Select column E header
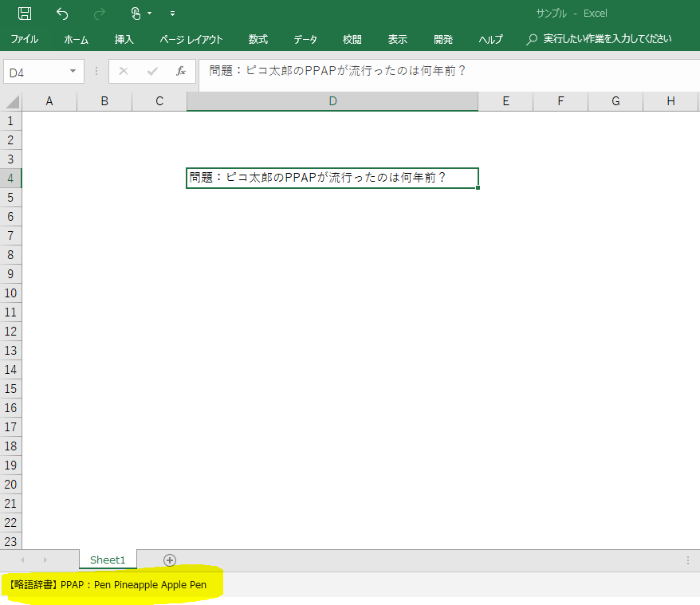Screen dimensions: 700x605 (x=505, y=101)
